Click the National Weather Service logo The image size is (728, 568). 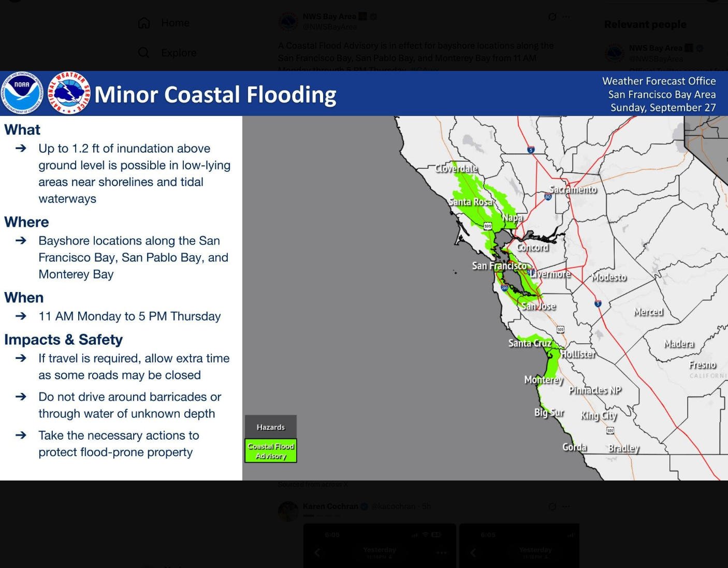(x=69, y=93)
